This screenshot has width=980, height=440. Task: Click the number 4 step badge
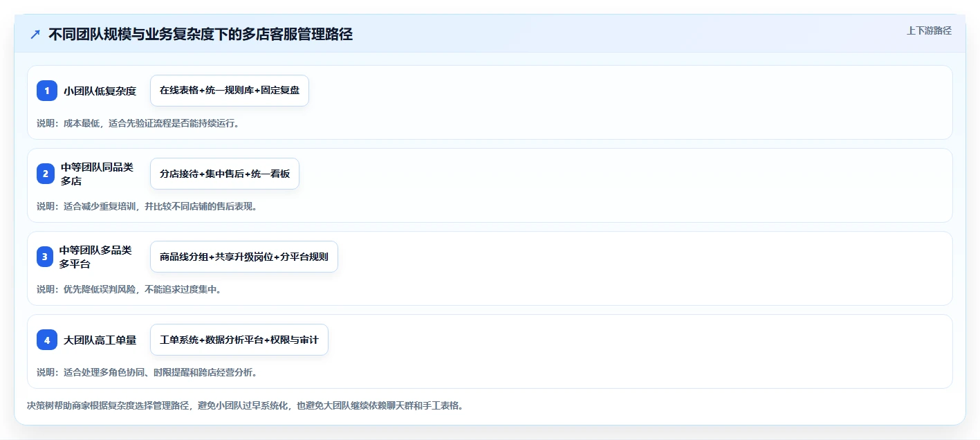pyautogui.click(x=47, y=340)
